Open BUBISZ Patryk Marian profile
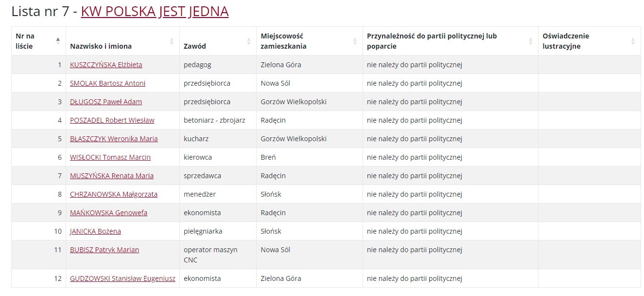644x296 pixels. pyautogui.click(x=104, y=250)
